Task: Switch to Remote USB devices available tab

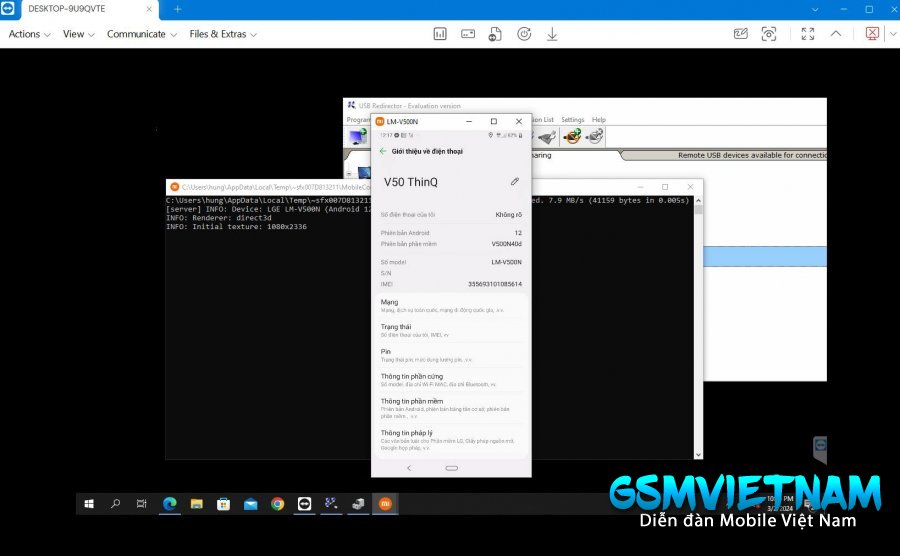Action: (725, 155)
